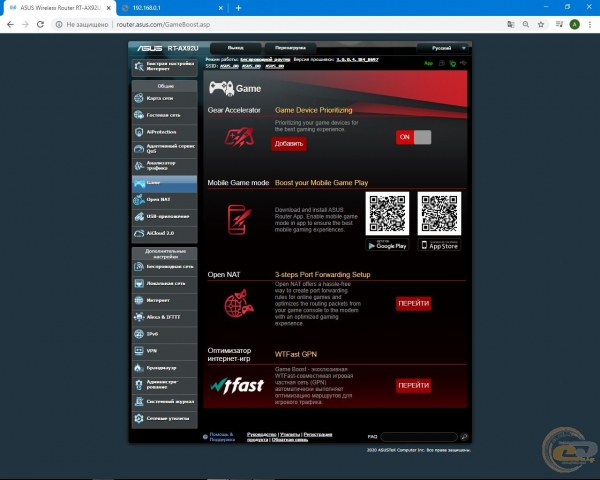
Task: Click the Добавить button under Gear Accelerator
Action: [x=289, y=144]
